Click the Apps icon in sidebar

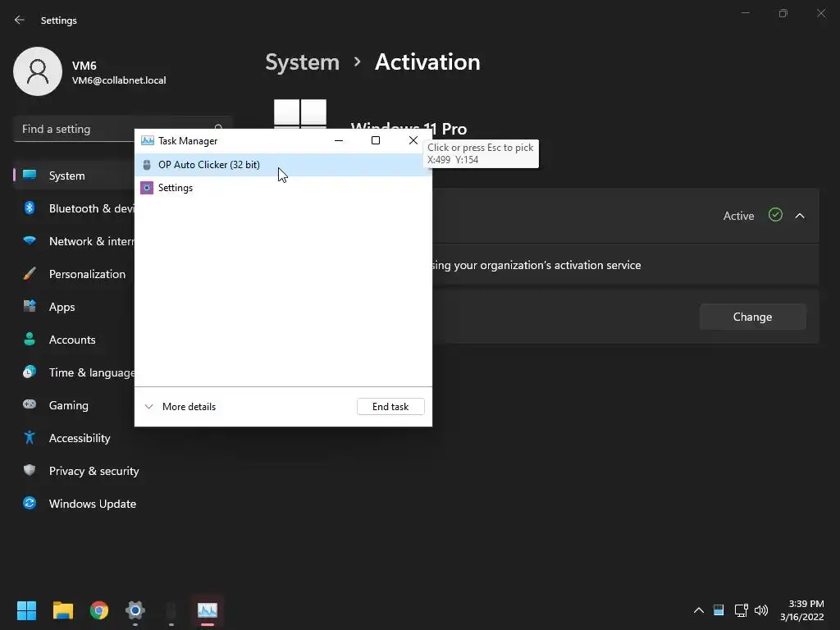click(30, 306)
